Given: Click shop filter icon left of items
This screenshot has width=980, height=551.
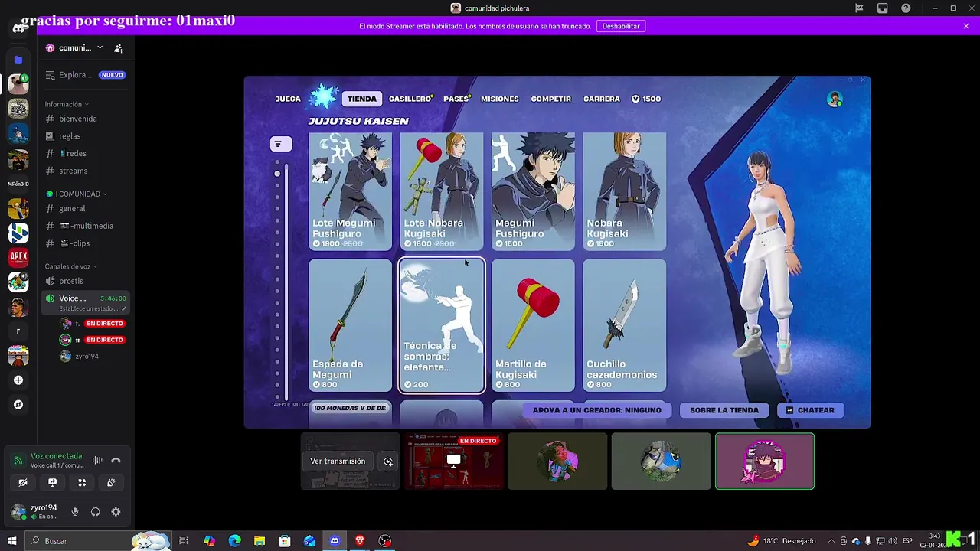Looking at the screenshot, I should click(280, 144).
